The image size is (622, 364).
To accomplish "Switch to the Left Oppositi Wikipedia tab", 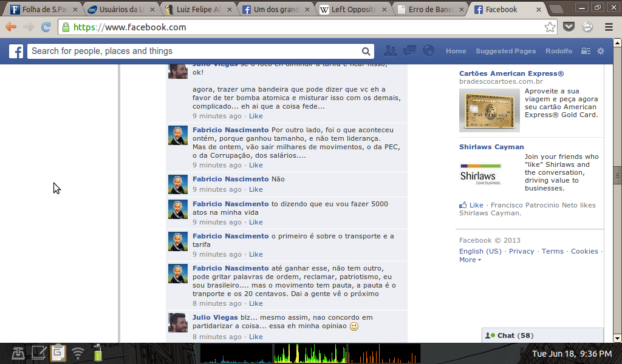I will tap(353, 10).
